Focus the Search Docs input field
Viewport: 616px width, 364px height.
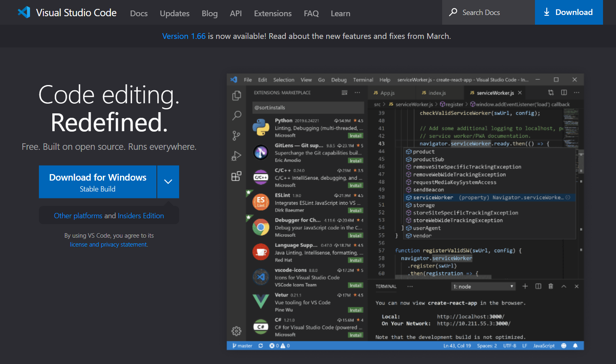488,12
